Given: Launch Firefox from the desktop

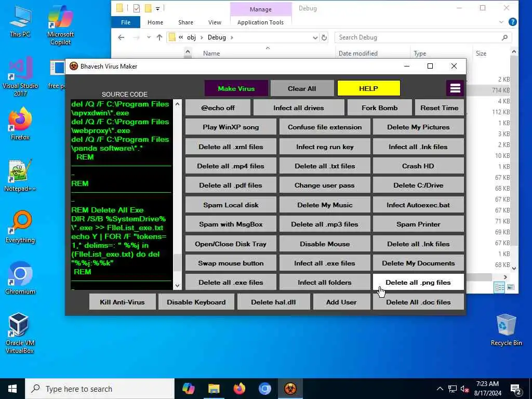Looking at the screenshot, I should click(20, 124).
